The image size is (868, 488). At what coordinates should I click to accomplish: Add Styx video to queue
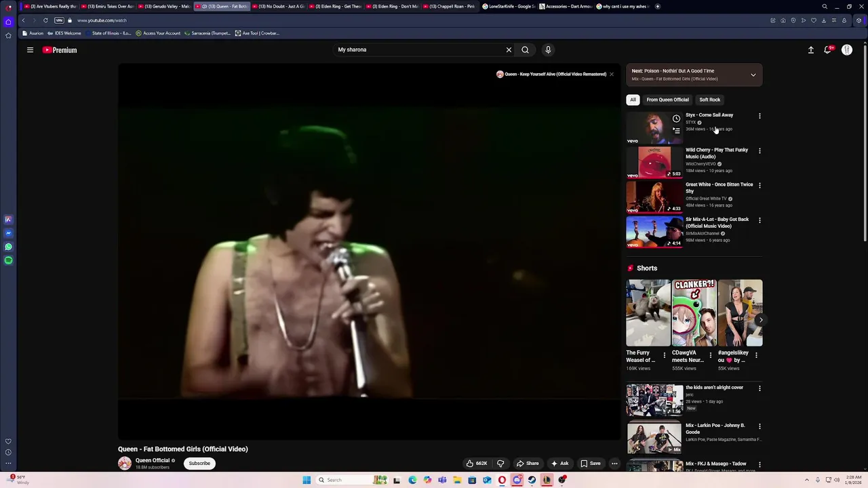[x=676, y=131]
